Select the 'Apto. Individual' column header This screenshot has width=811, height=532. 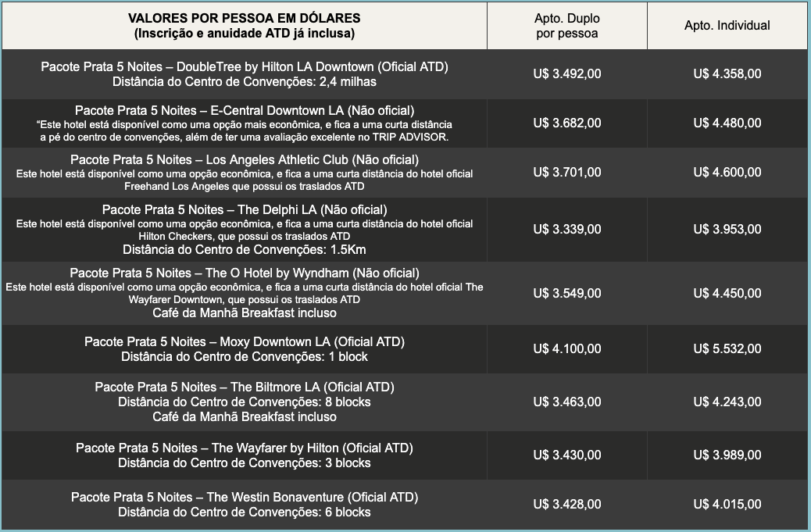click(x=727, y=26)
